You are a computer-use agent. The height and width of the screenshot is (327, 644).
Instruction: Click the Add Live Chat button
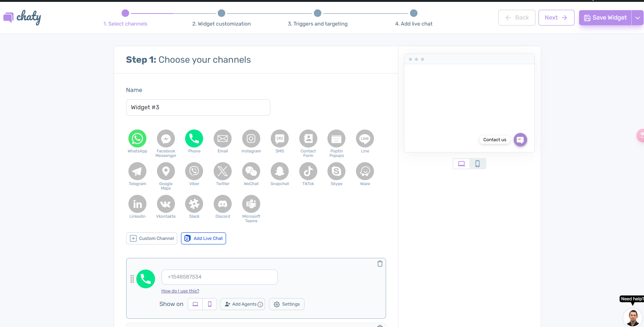click(204, 238)
